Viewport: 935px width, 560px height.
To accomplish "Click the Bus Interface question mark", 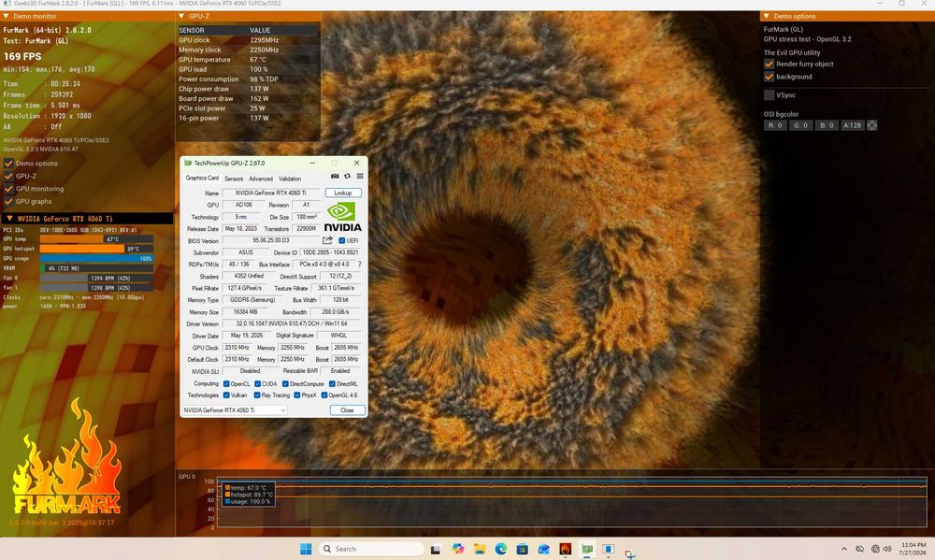I will 360,265.
